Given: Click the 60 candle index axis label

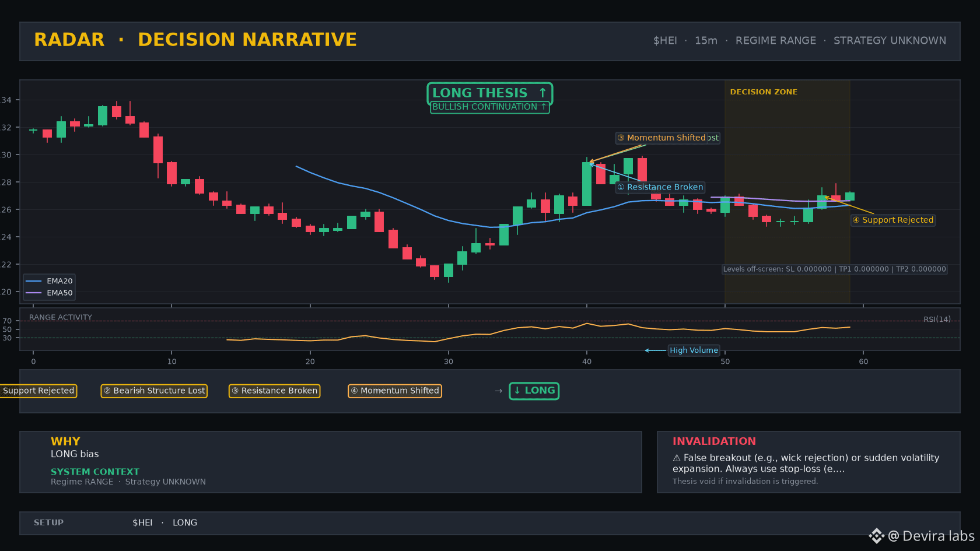Looking at the screenshot, I should coord(863,362).
